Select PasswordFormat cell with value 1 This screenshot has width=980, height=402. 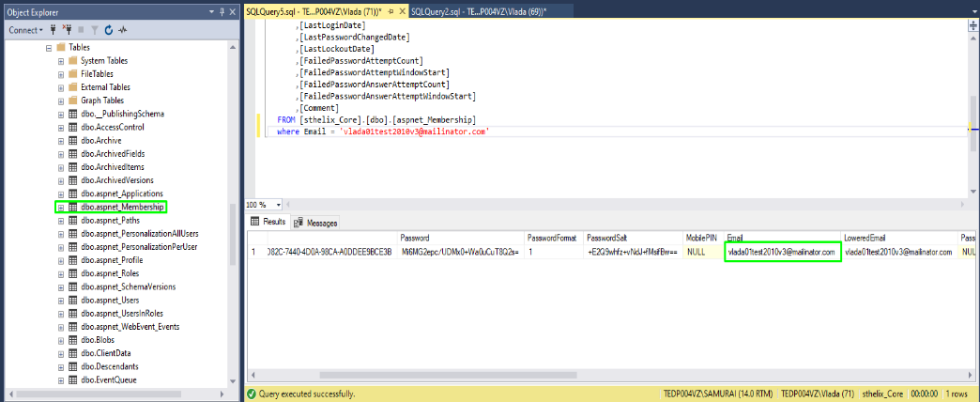[x=554, y=252]
